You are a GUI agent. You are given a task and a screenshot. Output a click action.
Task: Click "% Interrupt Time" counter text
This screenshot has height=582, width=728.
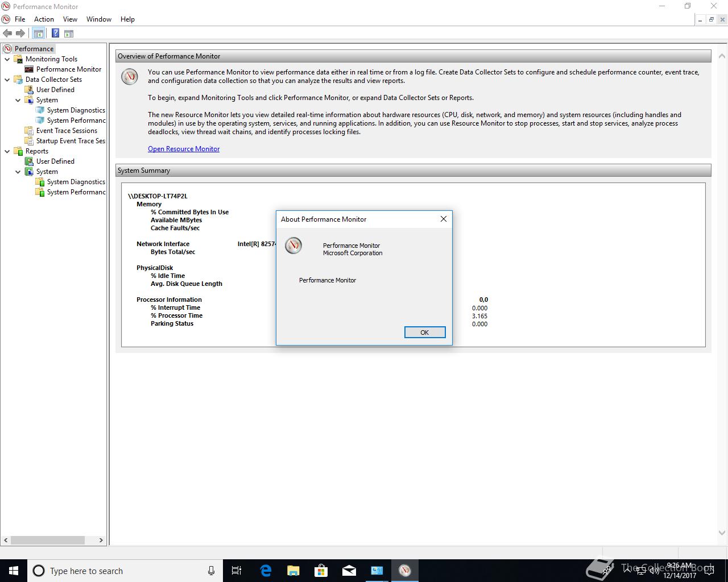pos(175,307)
